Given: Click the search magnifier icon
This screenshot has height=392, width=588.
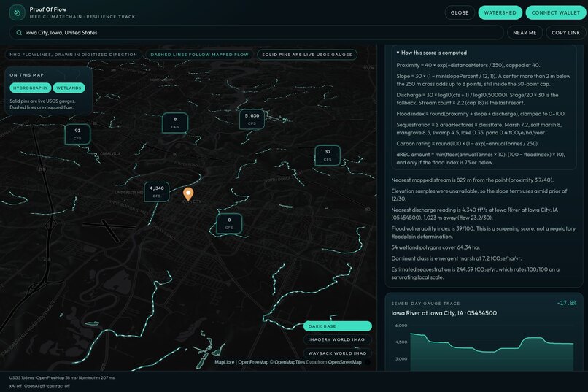Looking at the screenshot, I should (19, 33).
